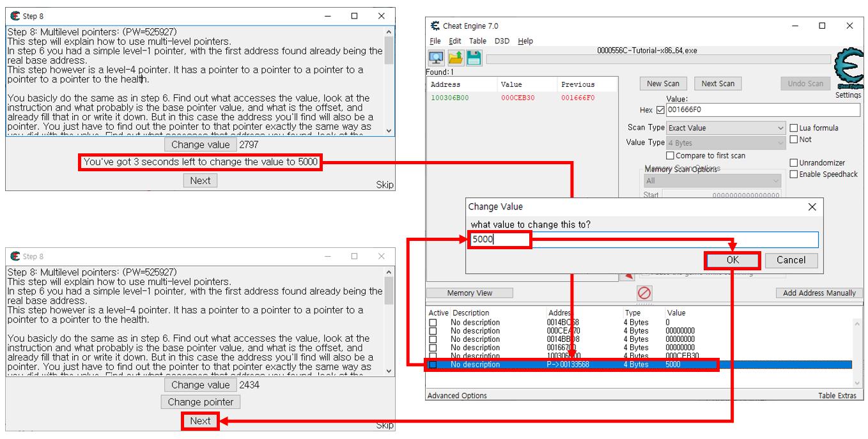Click the Active column header in the address table
The image size is (868, 439).
(x=438, y=313)
